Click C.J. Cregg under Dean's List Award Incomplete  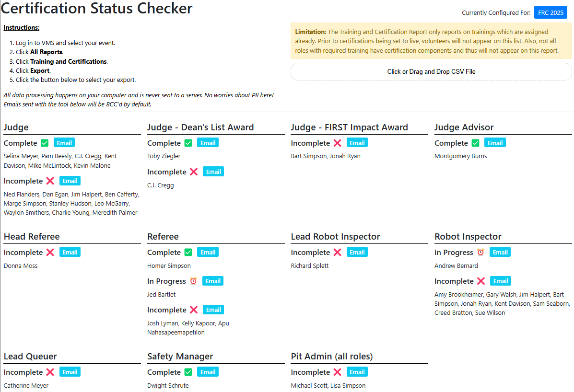(x=160, y=185)
